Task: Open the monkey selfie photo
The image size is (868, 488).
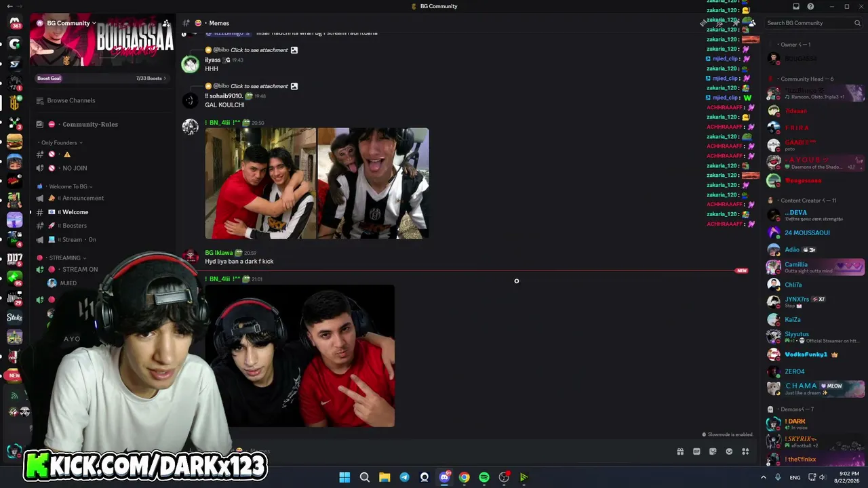Action: [x=373, y=184]
